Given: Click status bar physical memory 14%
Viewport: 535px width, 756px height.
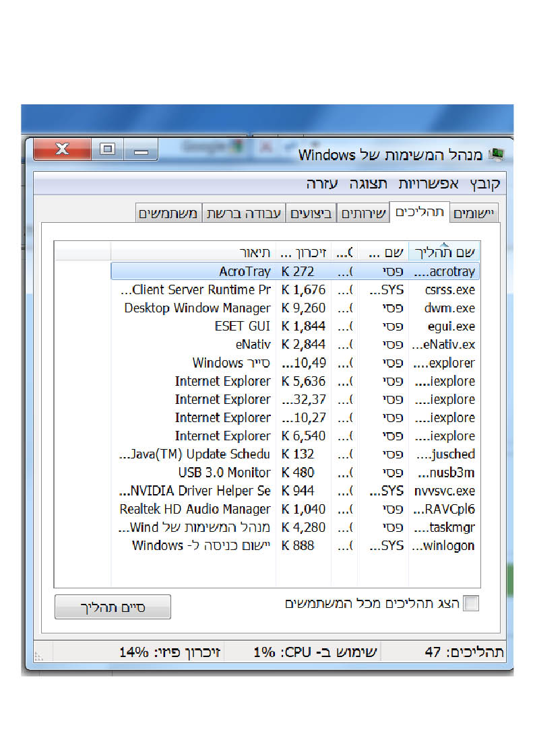Looking at the screenshot, I should (x=170, y=652).
